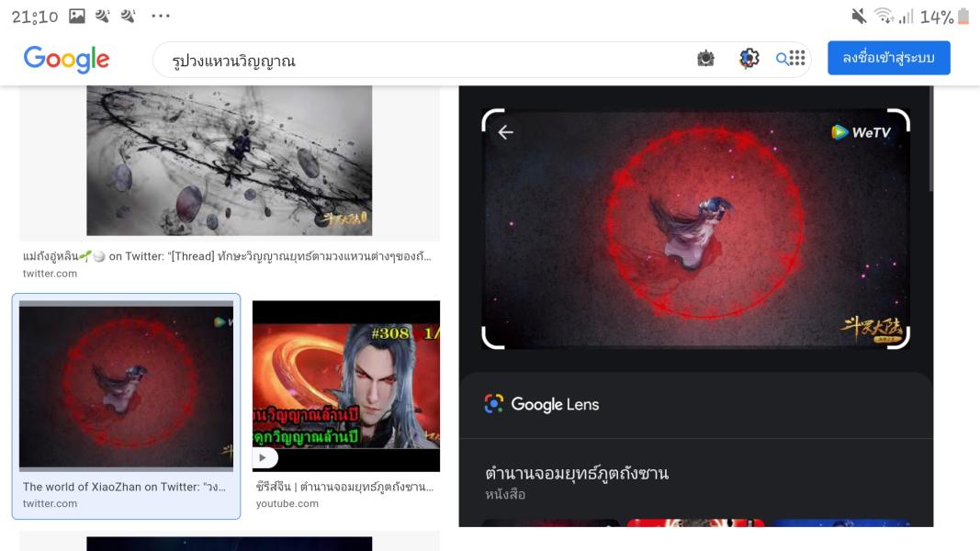Viewport: 980px width, 551px height.
Task: Tap the large WeTV preview image
Action: [x=695, y=230]
